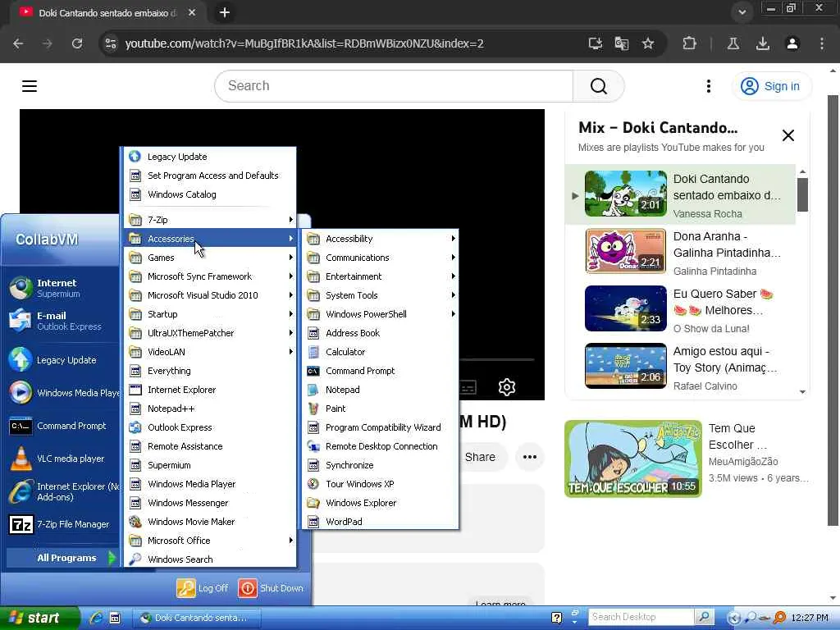Launch Notepad++ from All Programs
This screenshot has width=840, height=630.
210,409
